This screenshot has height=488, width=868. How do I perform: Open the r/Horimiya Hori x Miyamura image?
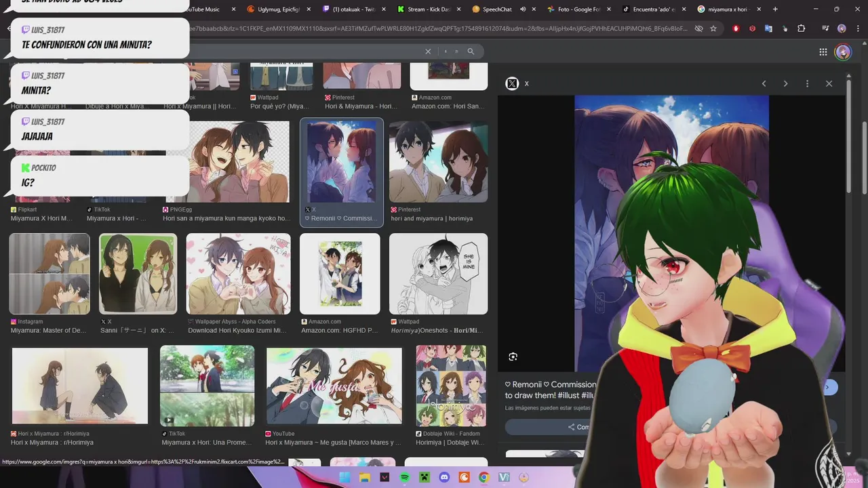(x=80, y=386)
